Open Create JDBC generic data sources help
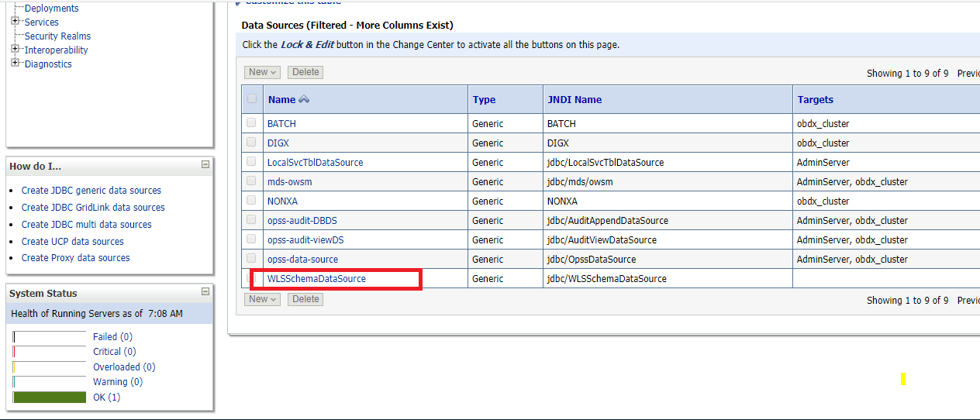Image resolution: width=980 pixels, height=420 pixels. [x=91, y=191]
